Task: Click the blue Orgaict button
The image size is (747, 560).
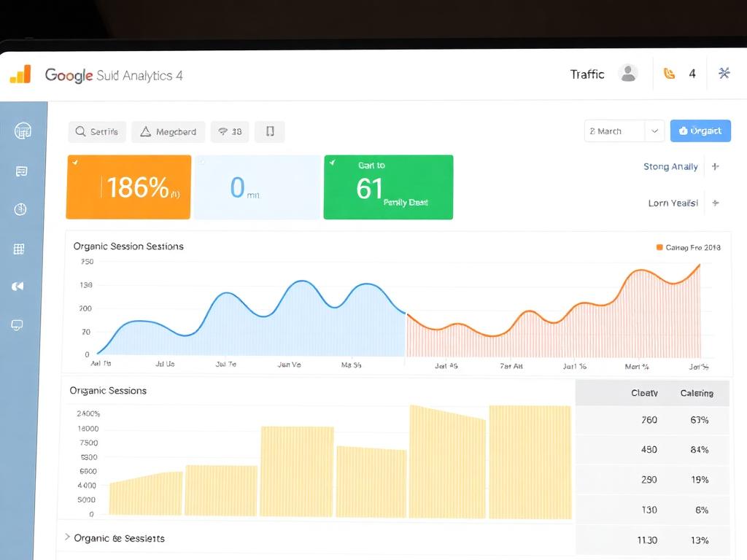Action: [700, 131]
